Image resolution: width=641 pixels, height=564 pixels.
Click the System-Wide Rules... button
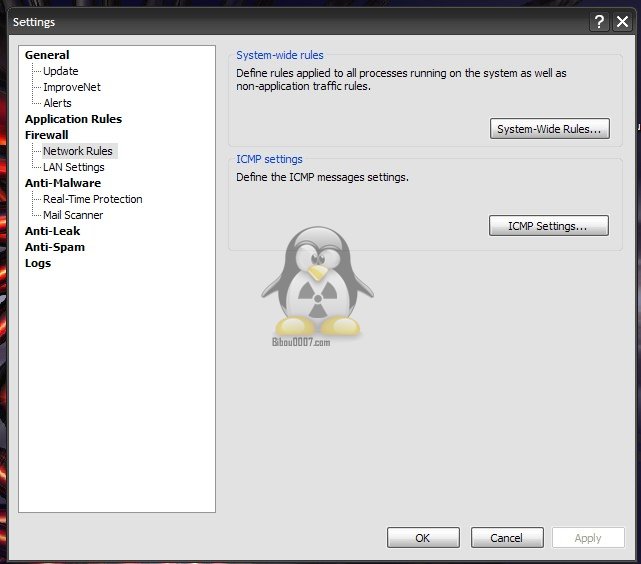coord(549,129)
